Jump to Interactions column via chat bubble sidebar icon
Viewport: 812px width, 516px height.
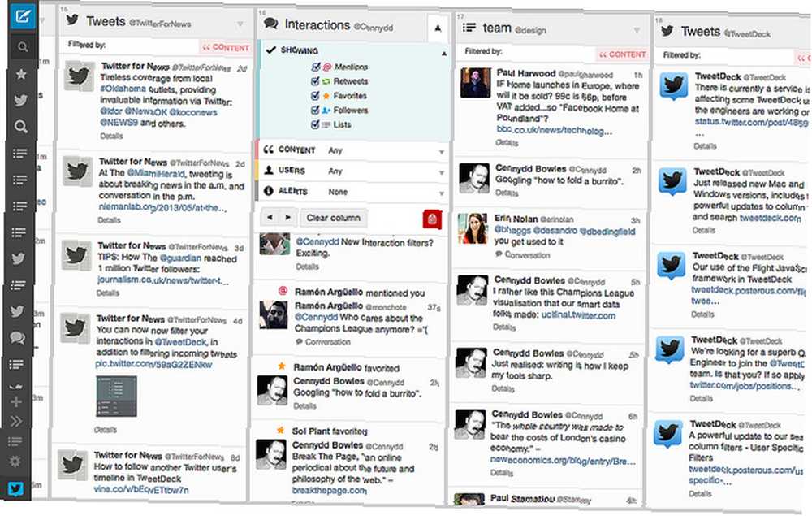pos(18,338)
